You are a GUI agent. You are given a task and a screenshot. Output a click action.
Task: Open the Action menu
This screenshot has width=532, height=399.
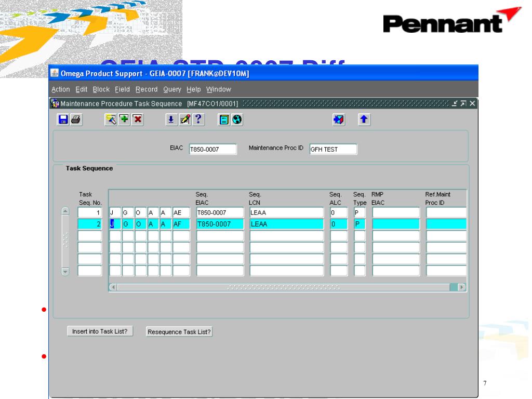pyautogui.click(x=61, y=89)
